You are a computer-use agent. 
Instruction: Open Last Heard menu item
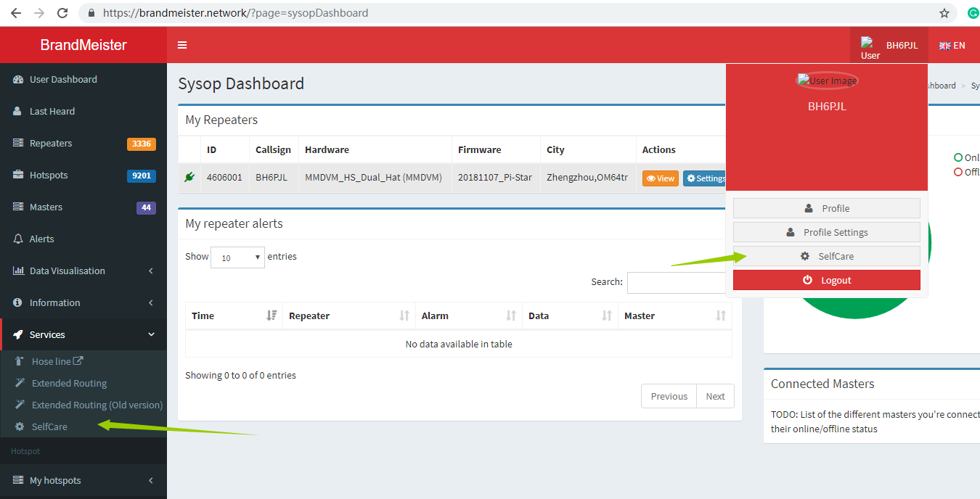pyautogui.click(x=83, y=112)
